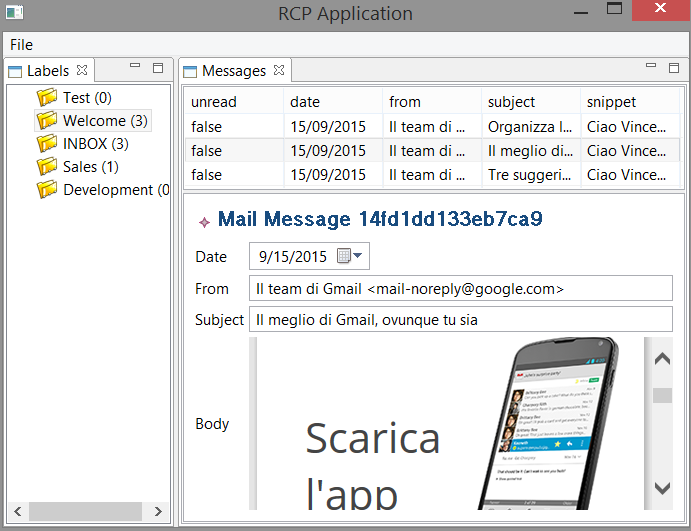Image resolution: width=691 pixels, height=531 pixels.
Task: Close the Messages view tab
Action: (x=279, y=70)
